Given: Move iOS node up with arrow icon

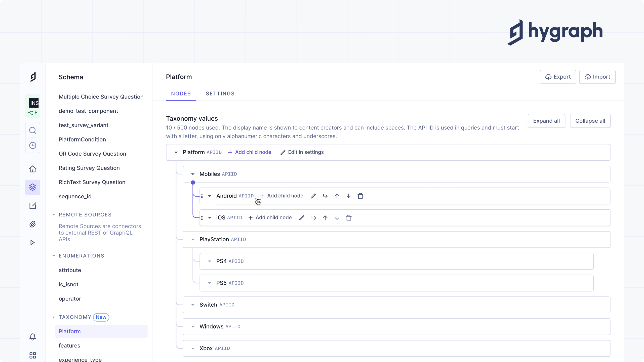Looking at the screenshot, I should [325, 218].
